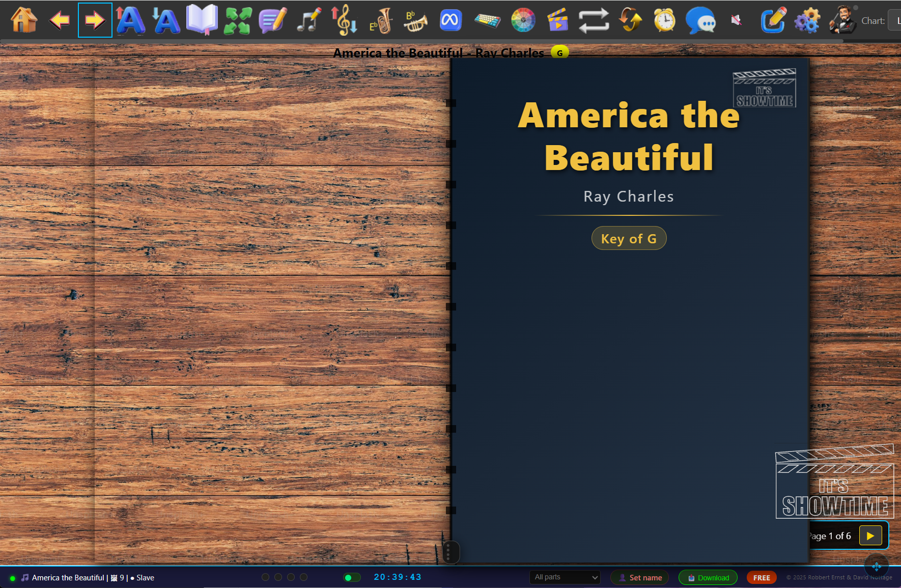Open the Chart dropdown in the toolbar
The height and width of the screenshot is (588, 901).
[x=894, y=20]
